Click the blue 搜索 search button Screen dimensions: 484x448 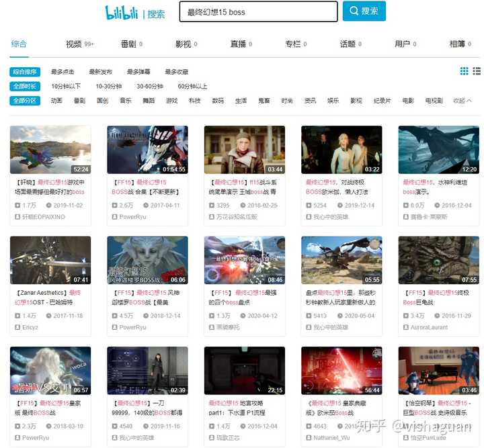coord(364,11)
